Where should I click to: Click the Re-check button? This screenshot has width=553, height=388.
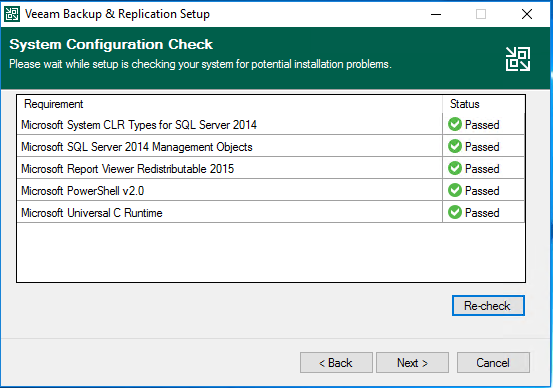pyautogui.click(x=488, y=305)
